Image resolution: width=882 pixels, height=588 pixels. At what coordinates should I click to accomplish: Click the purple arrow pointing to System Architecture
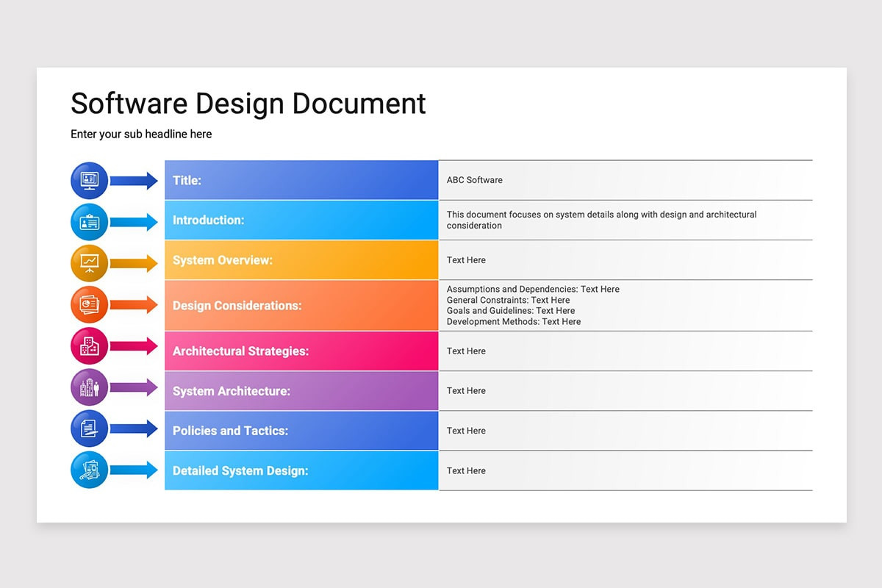pos(134,387)
